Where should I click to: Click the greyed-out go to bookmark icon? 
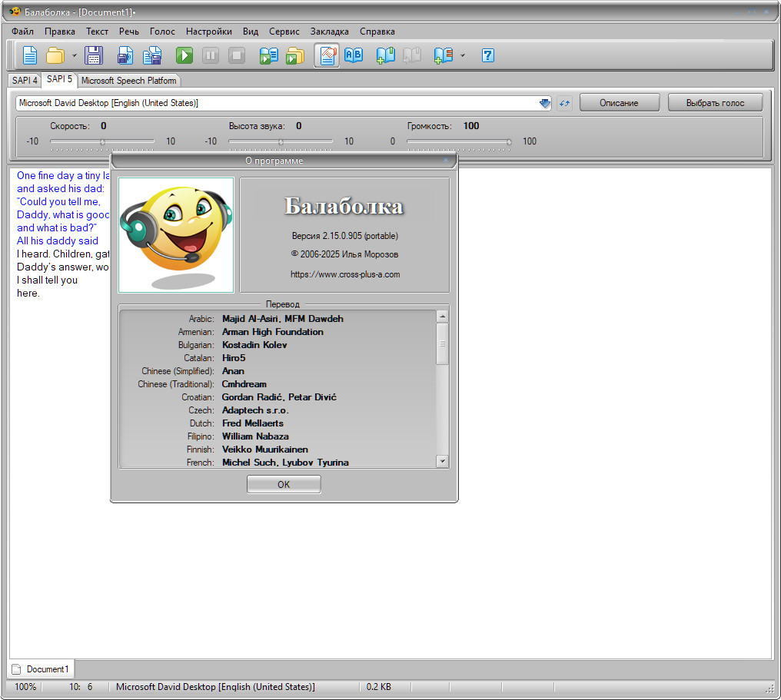[x=412, y=55]
